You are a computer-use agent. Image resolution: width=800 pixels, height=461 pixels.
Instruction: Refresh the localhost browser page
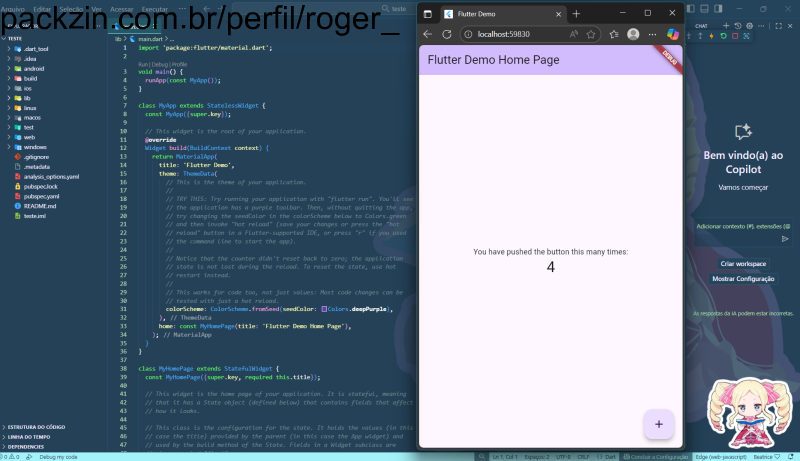(x=447, y=34)
